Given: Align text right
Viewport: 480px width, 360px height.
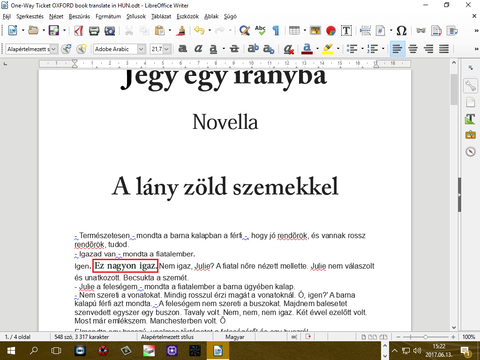Looking at the screenshot, I should pos(428,49).
